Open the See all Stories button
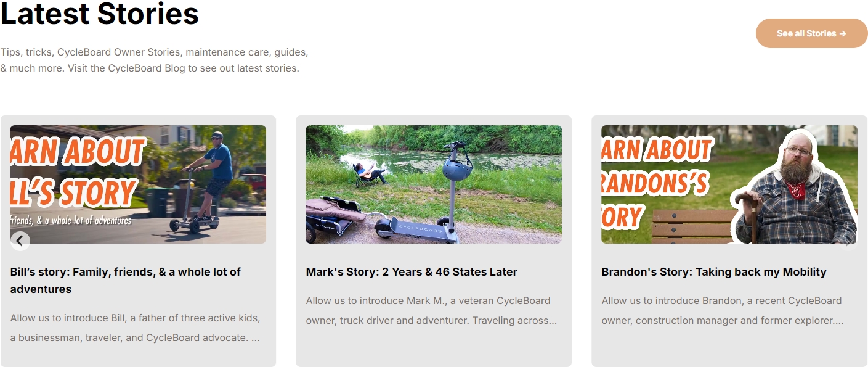 coord(811,33)
